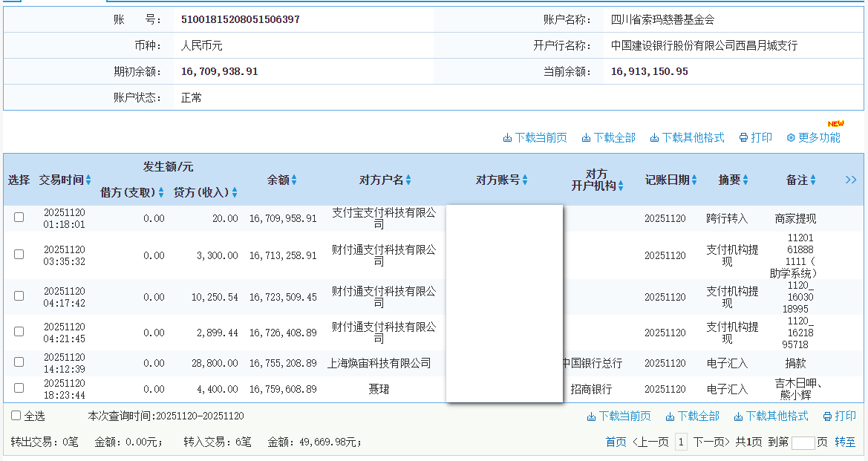Sort by 贷方(收入) column sort icon

(x=236, y=192)
